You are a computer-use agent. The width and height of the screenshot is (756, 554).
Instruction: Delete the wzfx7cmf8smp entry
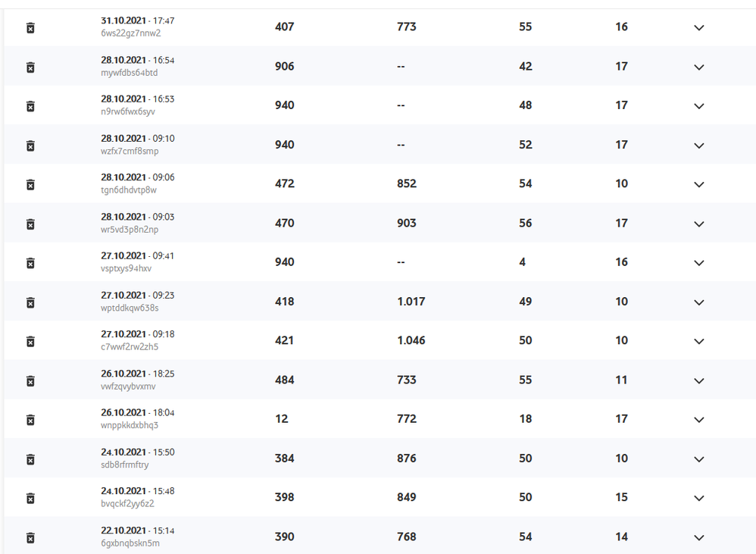pos(30,146)
